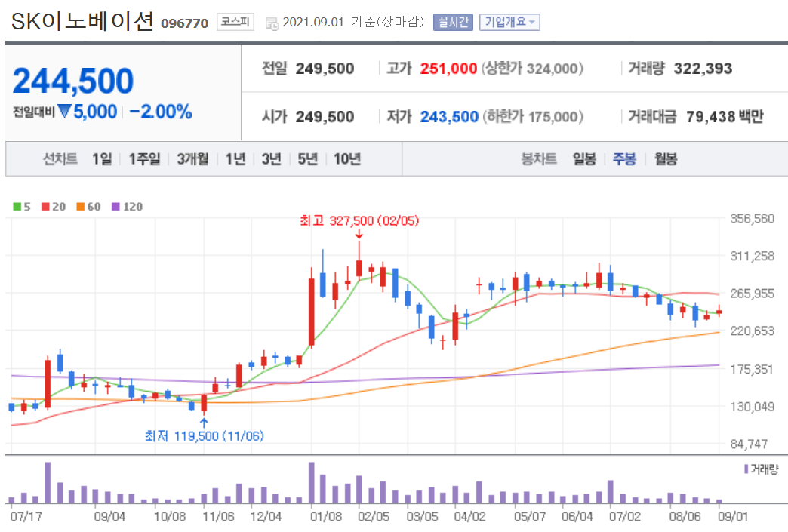Click the blue down-triangle change icon
Screen dimensions: 788x532
64,110
